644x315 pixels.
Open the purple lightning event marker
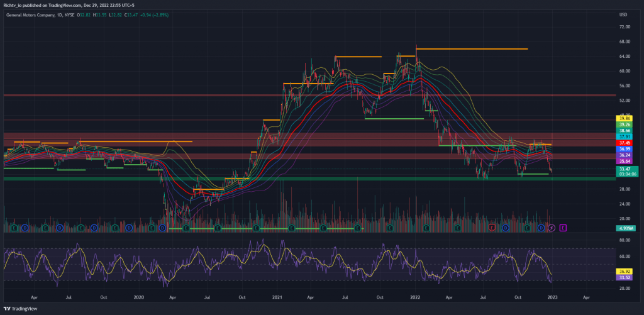click(552, 228)
